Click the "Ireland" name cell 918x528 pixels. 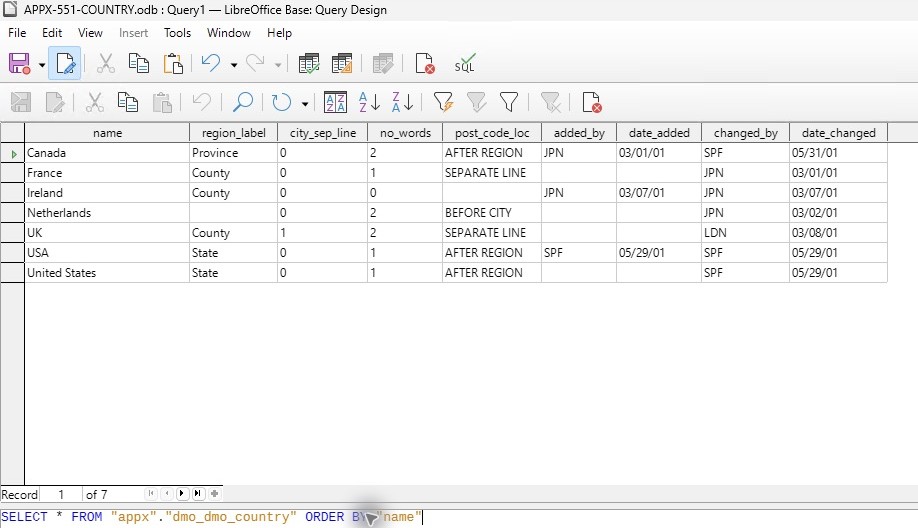(x=107, y=193)
